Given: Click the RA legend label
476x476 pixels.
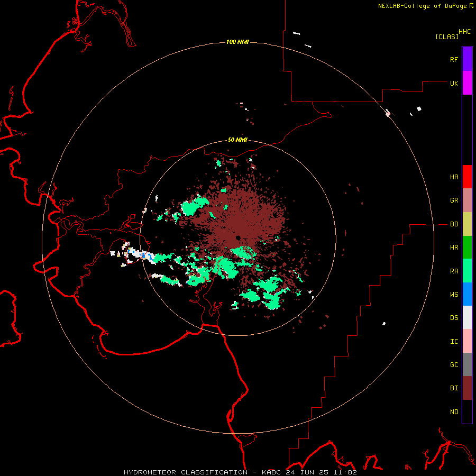Looking at the screenshot, I should tap(454, 271).
